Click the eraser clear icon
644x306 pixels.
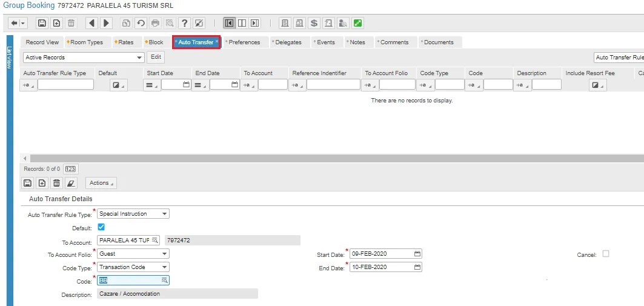[x=71, y=183]
